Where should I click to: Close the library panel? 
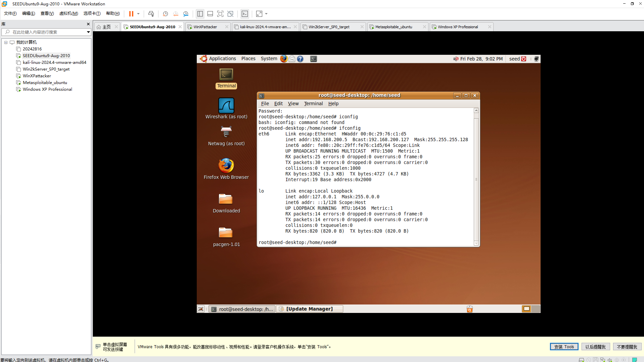(x=88, y=24)
